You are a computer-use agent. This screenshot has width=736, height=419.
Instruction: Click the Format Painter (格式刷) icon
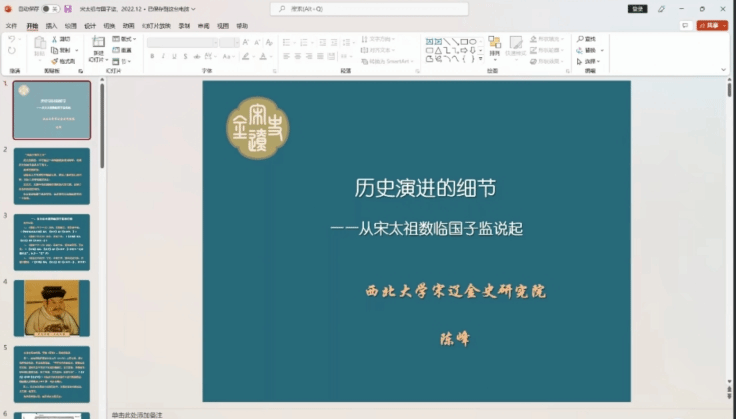[x=54, y=60]
